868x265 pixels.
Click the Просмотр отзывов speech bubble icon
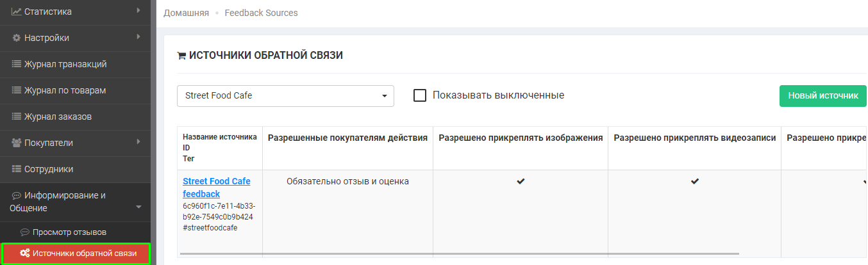[25, 232]
